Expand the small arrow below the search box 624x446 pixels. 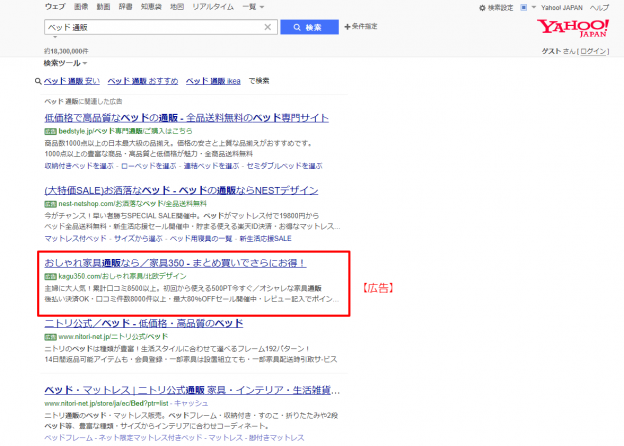[x=55, y=37]
